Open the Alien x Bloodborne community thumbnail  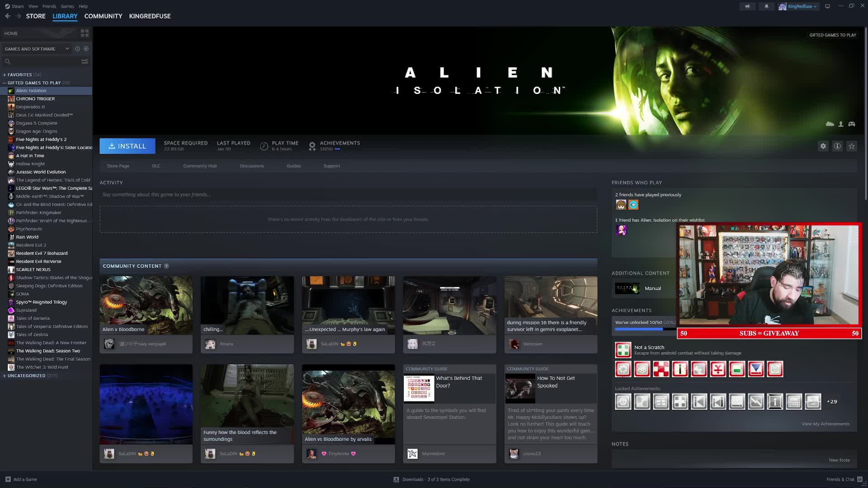click(x=146, y=305)
